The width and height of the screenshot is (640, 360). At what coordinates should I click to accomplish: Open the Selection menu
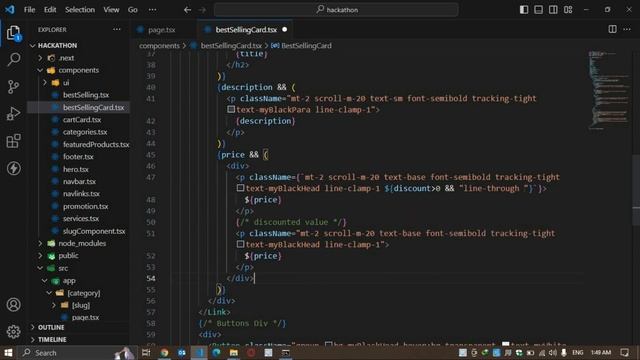[80, 9]
